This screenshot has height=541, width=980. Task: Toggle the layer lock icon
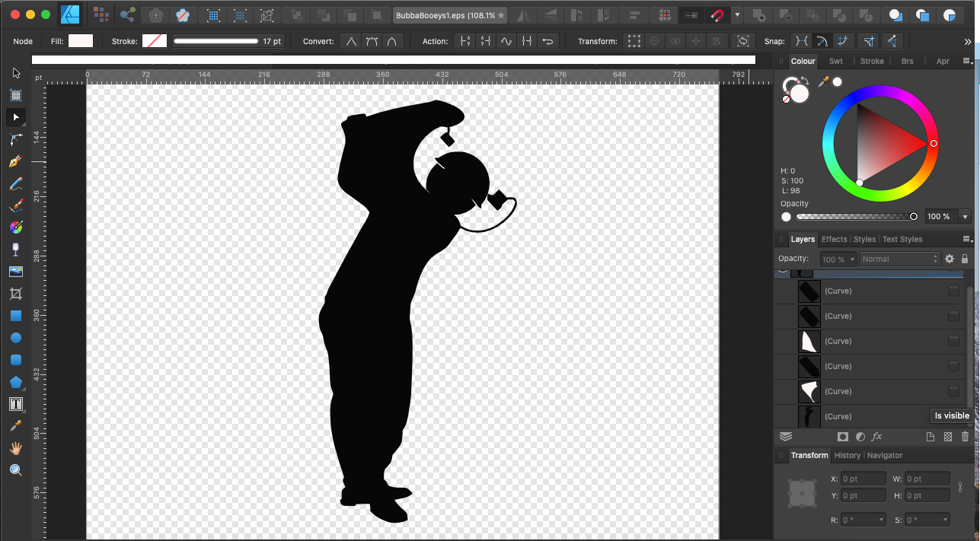(x=965, y=259)
